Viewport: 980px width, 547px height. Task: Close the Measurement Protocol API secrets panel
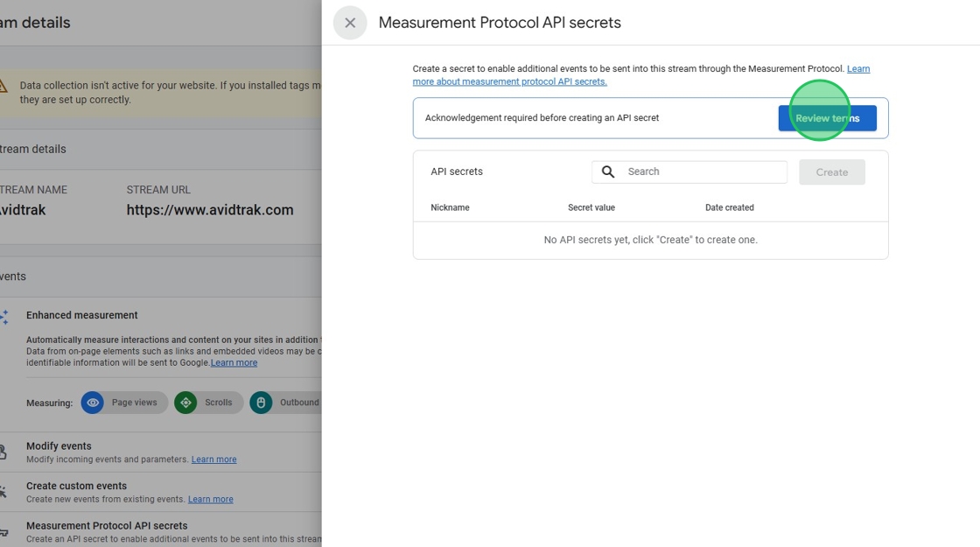(x=350, y=23)
